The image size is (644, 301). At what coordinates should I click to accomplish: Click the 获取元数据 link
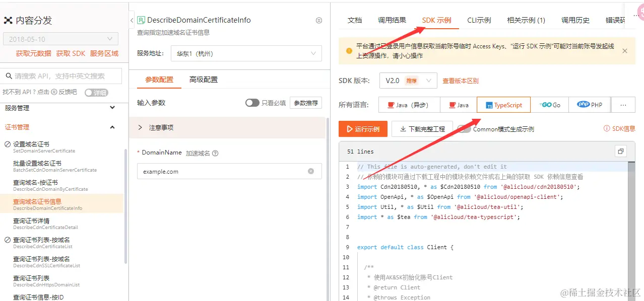point(33,53)
